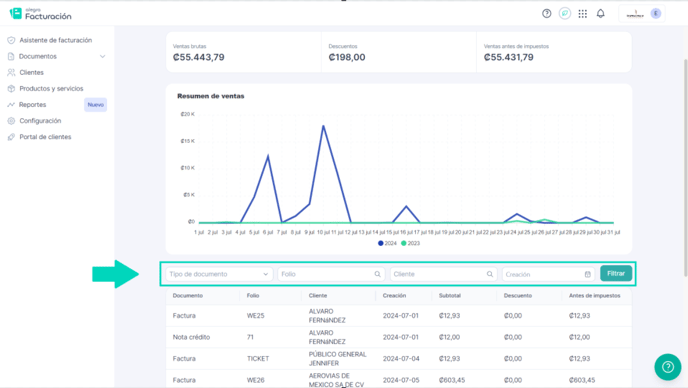Select the WE26 folio cell
688x388 pixels.
[x=255, y=380]
